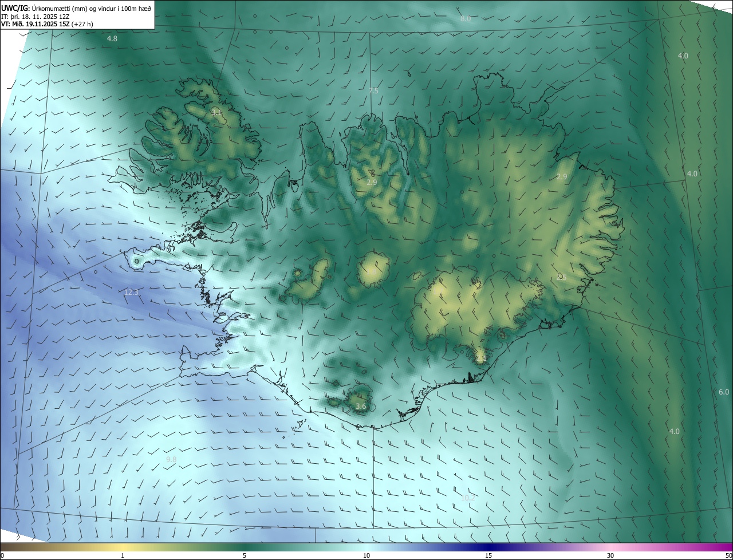Click the 10 tick label on the color scale
The image size is (733, 560).
(x=366, y=556)
